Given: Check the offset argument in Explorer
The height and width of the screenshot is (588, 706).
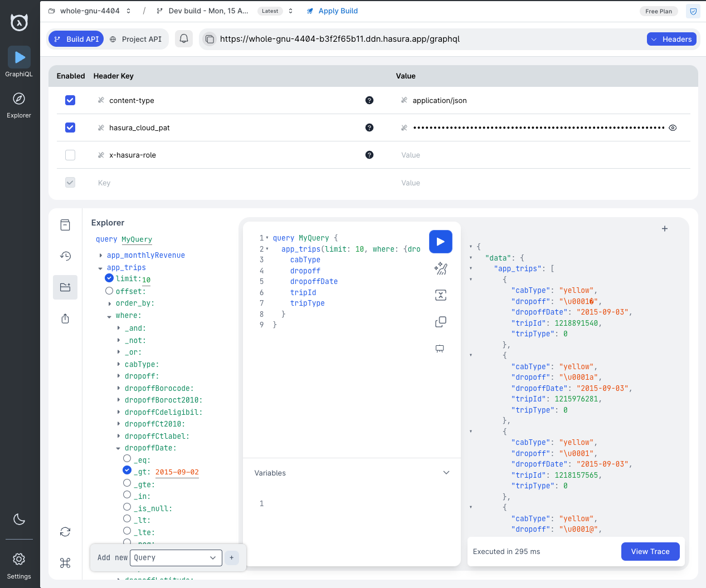Looking at the screenshot, I should click(x=109, y=291).
